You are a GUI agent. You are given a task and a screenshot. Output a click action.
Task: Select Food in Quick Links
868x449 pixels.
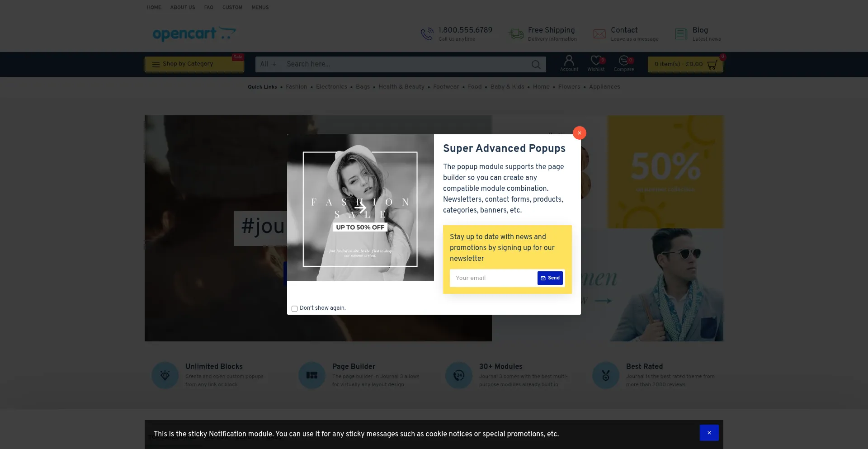point(475,87)
